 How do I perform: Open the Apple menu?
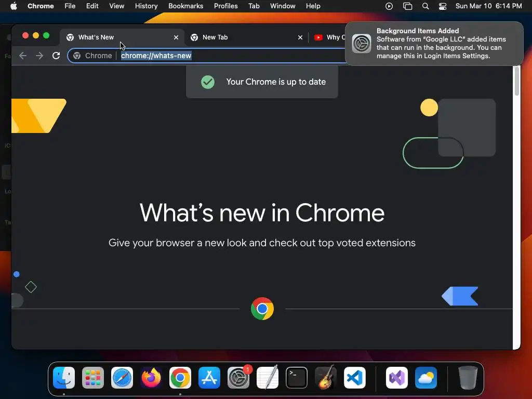coord(14,6)
